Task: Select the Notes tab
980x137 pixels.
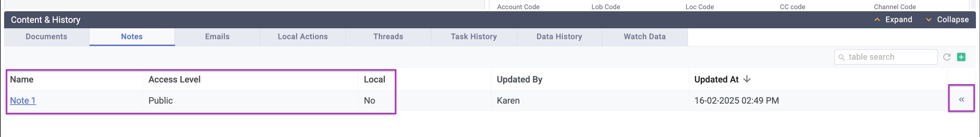Action: (132, 37)
